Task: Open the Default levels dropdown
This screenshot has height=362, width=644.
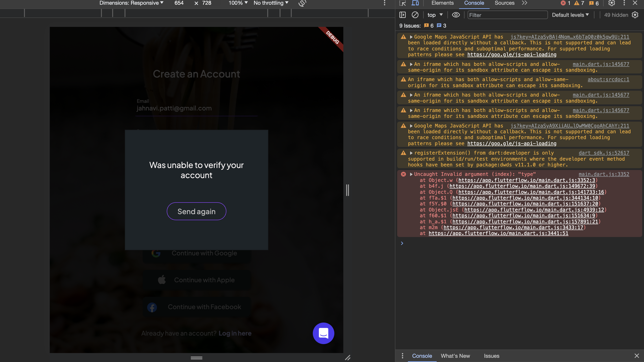Action: (570, 15)
